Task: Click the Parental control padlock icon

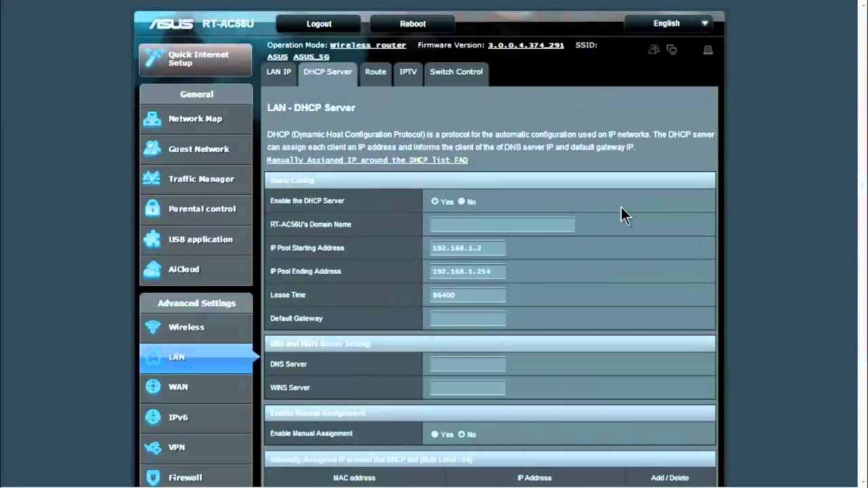Action: click(x=153, y=209)
